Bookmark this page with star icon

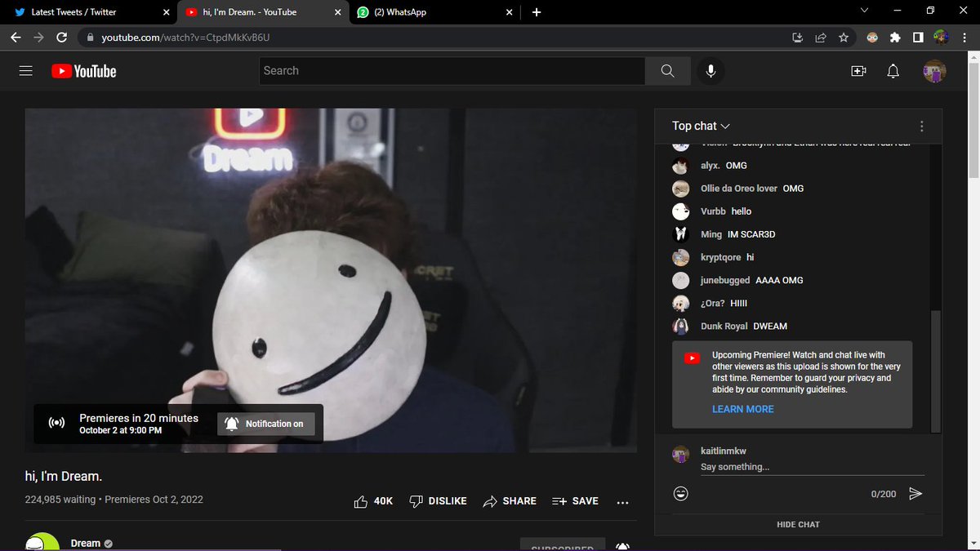(x=844, y=38)
